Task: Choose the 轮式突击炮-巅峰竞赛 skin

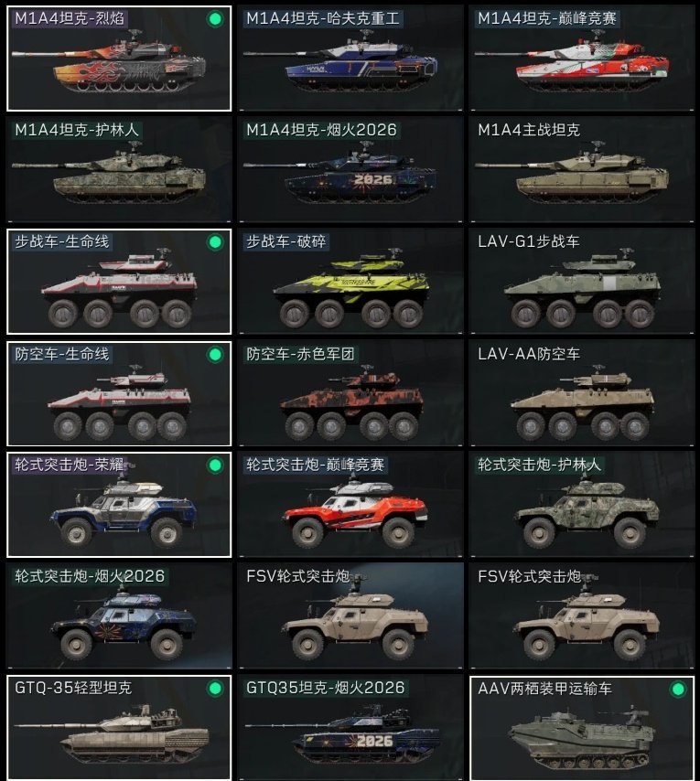Action: [x=350, y=505]
